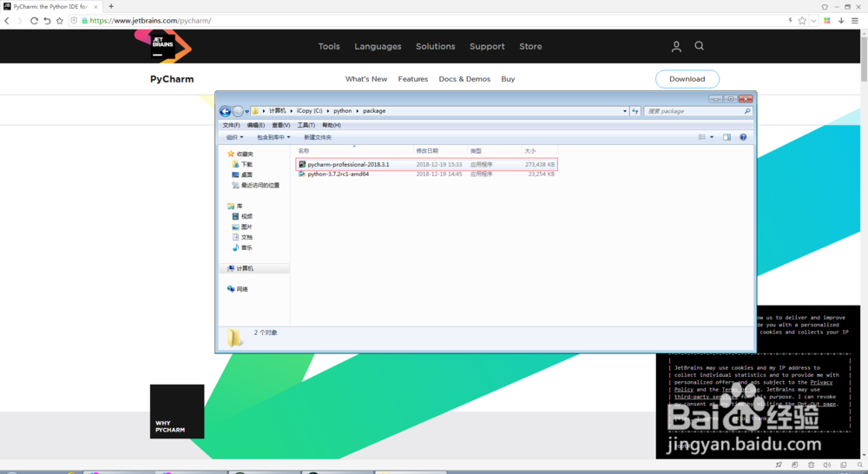The width and height of the screenshot is (868, 474).
Task: Open 下载 in the favorites sidebar
Action: point(242,164)
